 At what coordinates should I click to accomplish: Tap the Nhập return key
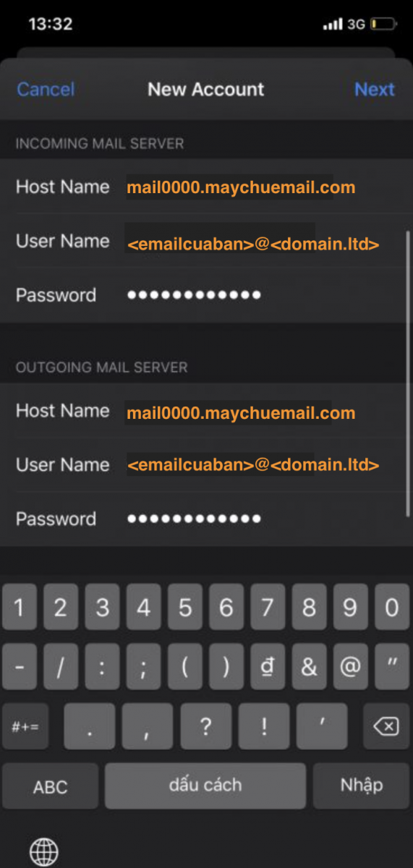click(362, 786)
